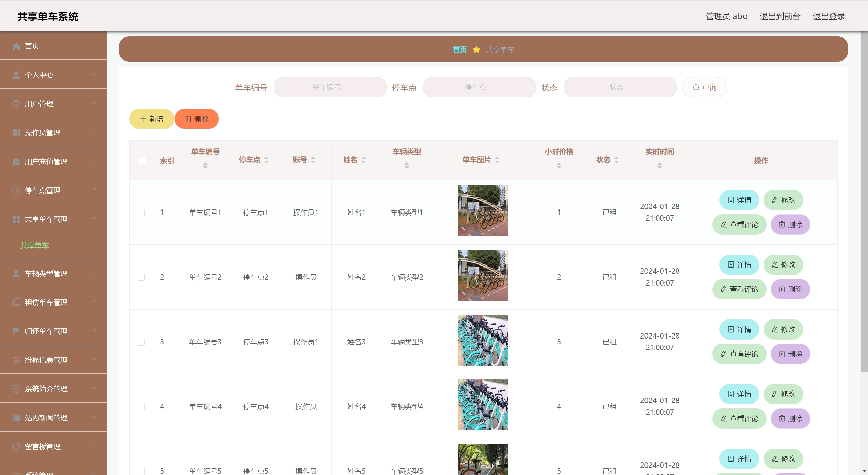Click 详情 button for row 2
868x475 pixels.
(739, 265)
